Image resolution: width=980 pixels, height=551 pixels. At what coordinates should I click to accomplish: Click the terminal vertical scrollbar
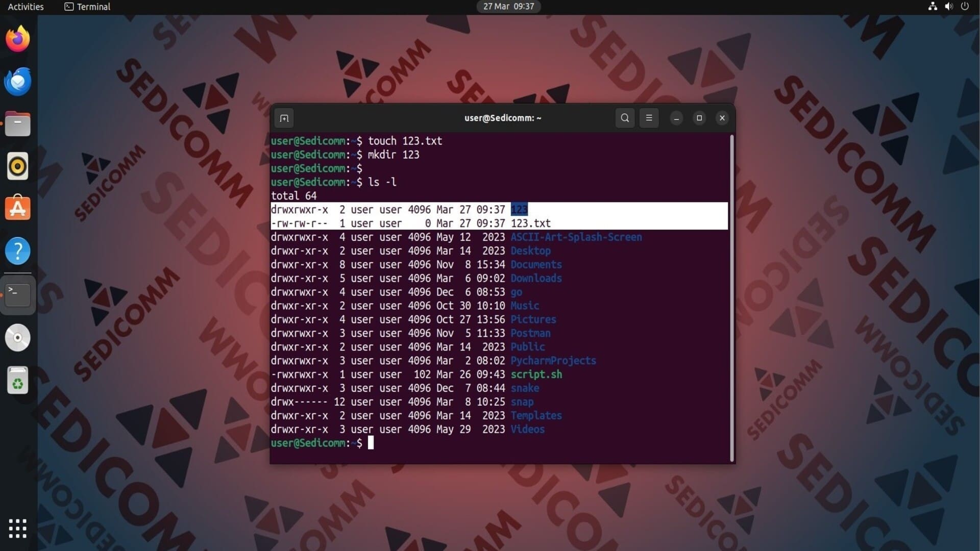pyautogui.click(x=732, y=298)
